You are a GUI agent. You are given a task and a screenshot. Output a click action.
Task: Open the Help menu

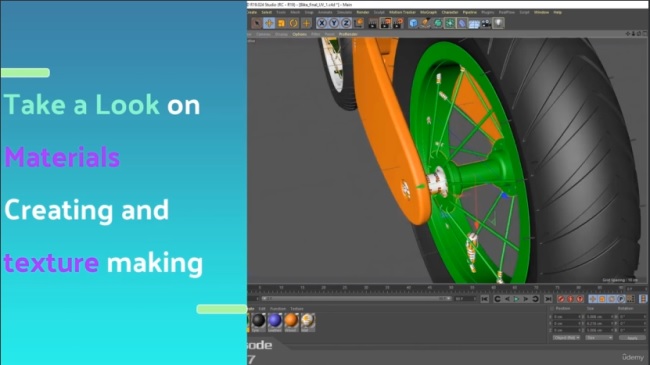tap(558, 12)
